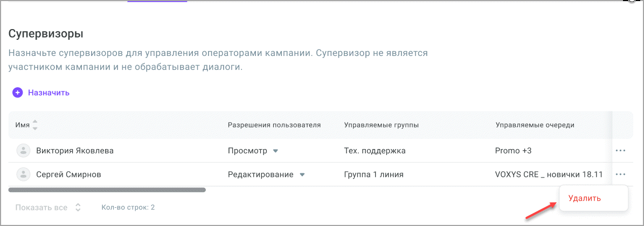The height and width of the screenshot is (226, 644).
Task: Choose Удалить from the context menu
Action: [584, 198]
